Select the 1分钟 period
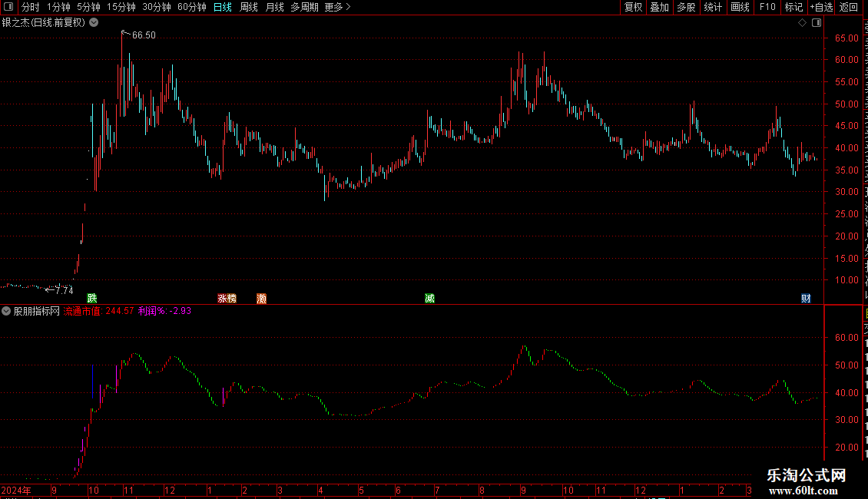 (x=58, y=7)
